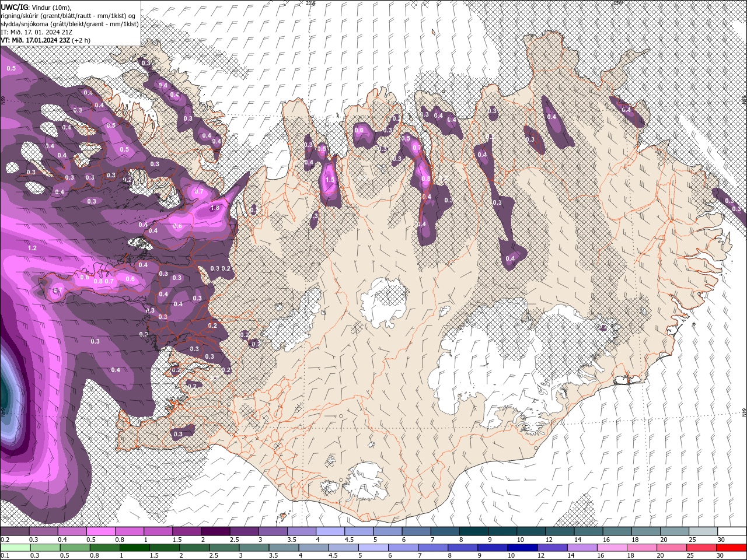
Task: Click the '1.8' snowfall value on the map
Action: pyautogui.click(x=214, y=208)
